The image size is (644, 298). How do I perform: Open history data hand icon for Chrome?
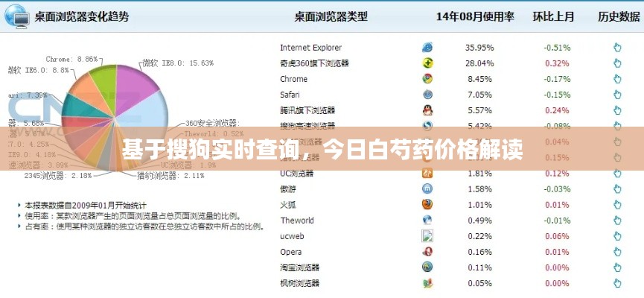point(617,78)
